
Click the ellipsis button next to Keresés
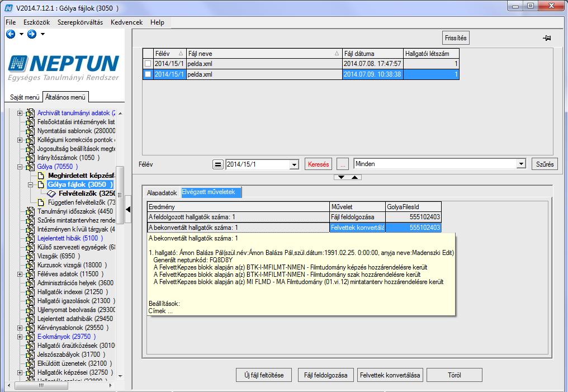(x=343, y=164)
